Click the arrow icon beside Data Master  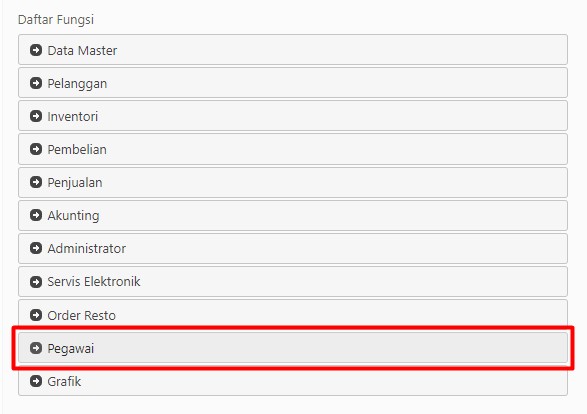click(36, 50)
